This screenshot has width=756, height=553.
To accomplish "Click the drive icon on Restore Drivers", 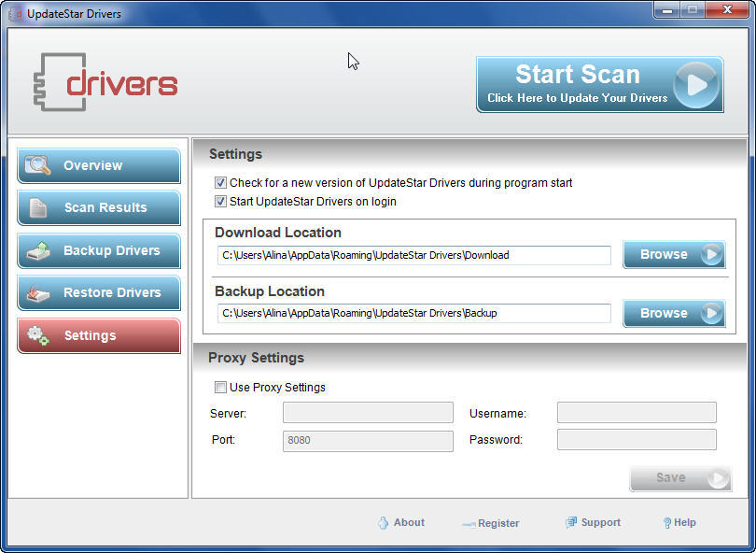I will [38, 293].
